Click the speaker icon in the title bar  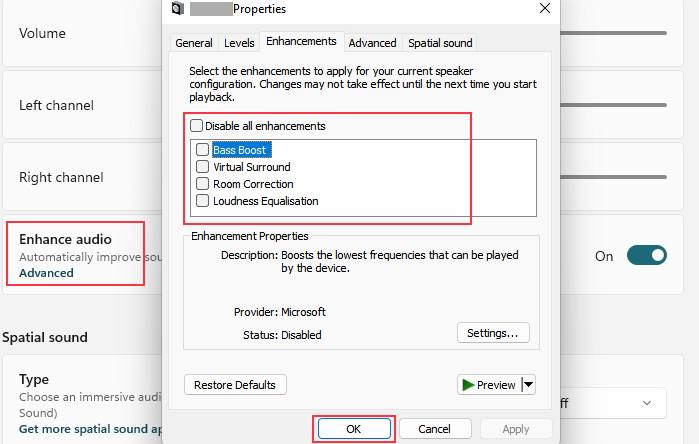(x=177, y=9)
